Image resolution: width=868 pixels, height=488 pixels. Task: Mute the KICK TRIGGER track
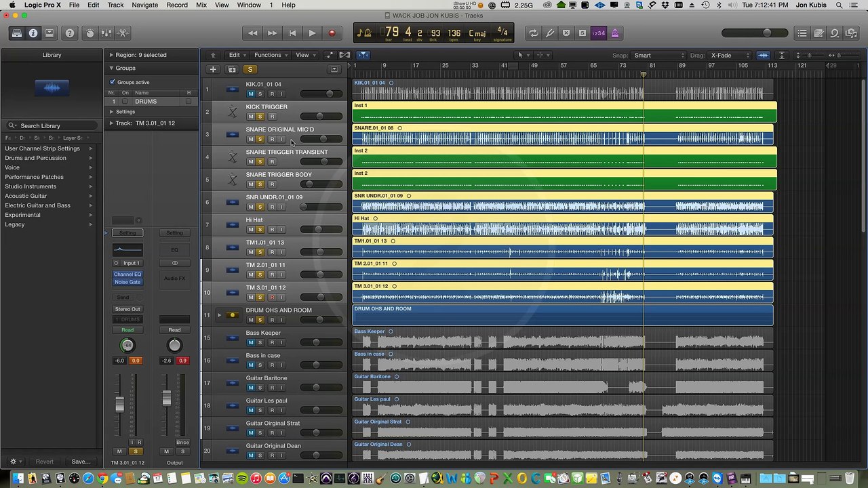pos(251,117)
